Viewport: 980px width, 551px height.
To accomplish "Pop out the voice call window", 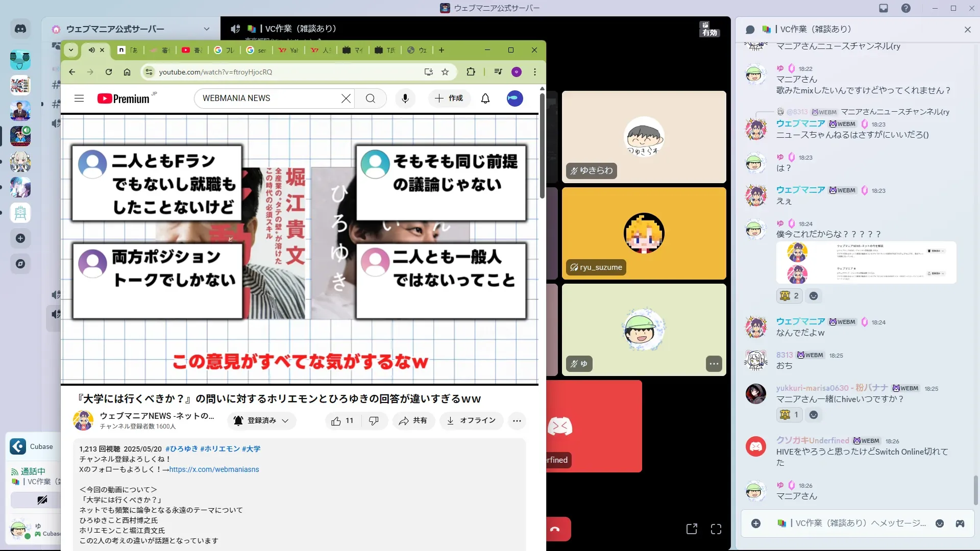I will [x=692, y=529].
